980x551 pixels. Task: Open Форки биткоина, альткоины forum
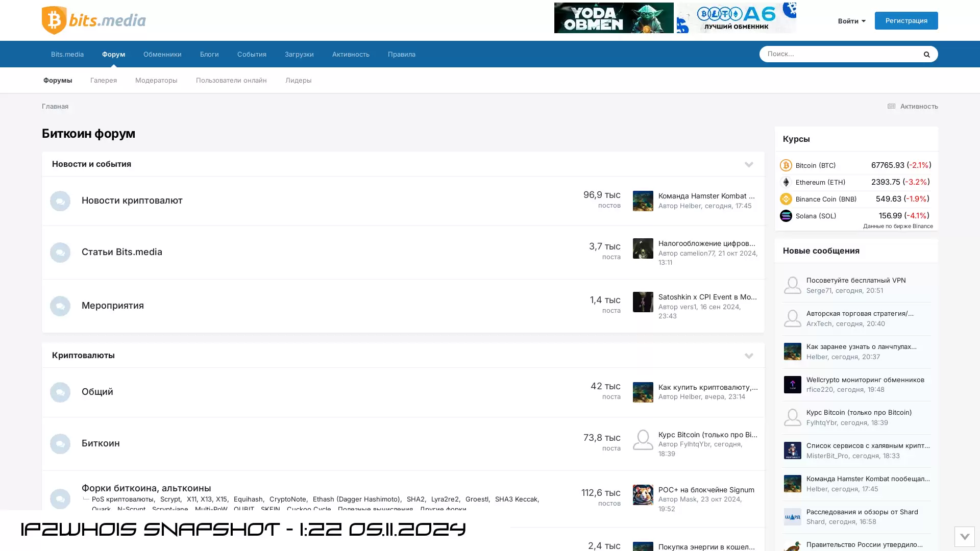146,488
